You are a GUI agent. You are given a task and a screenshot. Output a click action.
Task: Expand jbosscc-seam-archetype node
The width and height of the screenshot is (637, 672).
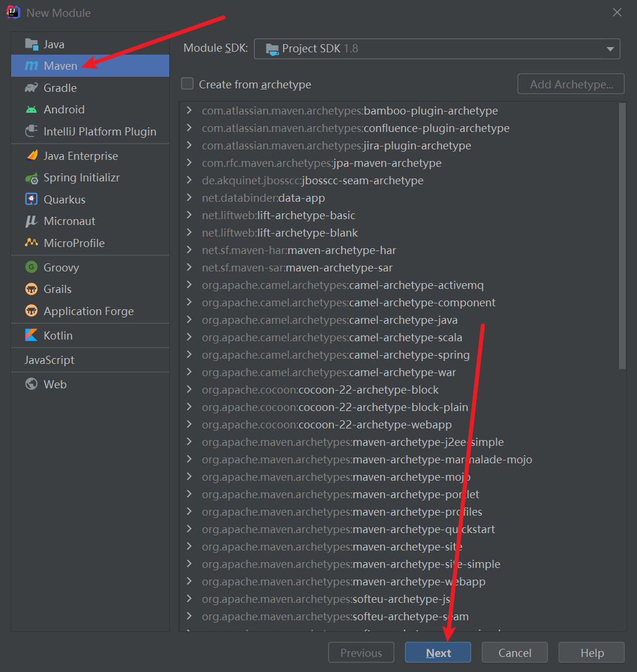[x=189, y=180]
